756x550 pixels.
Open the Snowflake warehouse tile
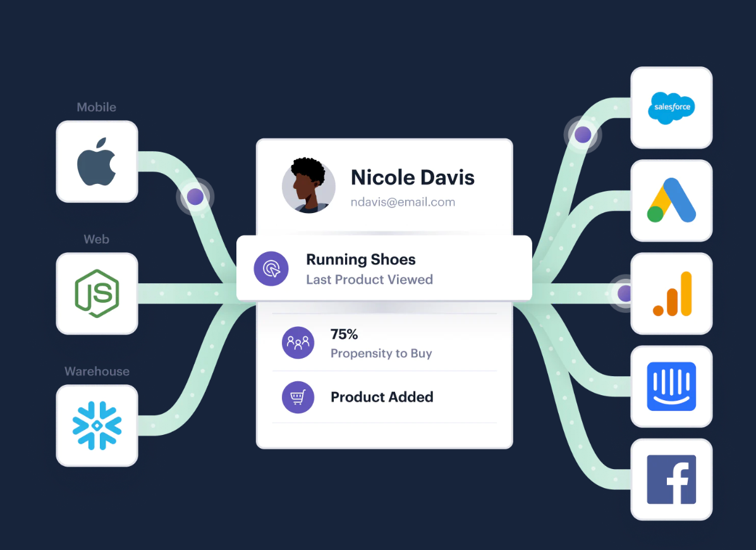pyautogui.click(x=97, y=425)
